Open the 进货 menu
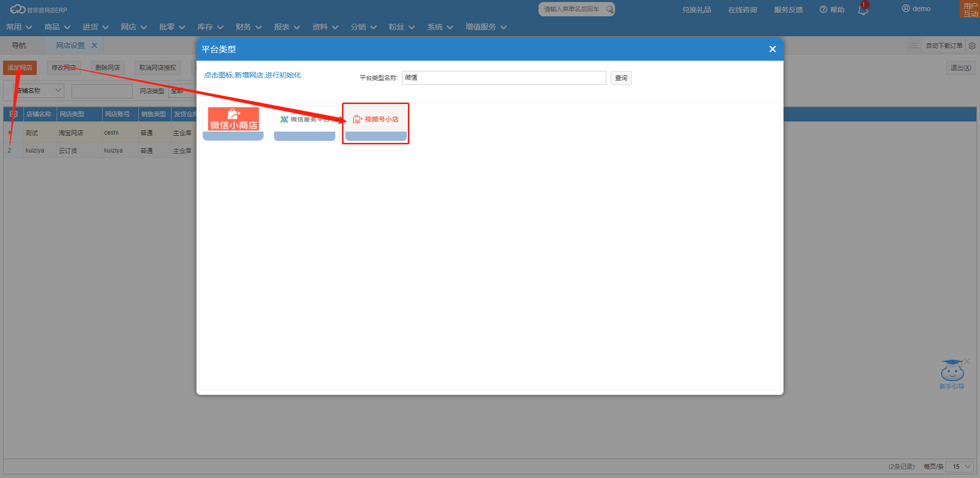980x478 pixels. point(95,27)
